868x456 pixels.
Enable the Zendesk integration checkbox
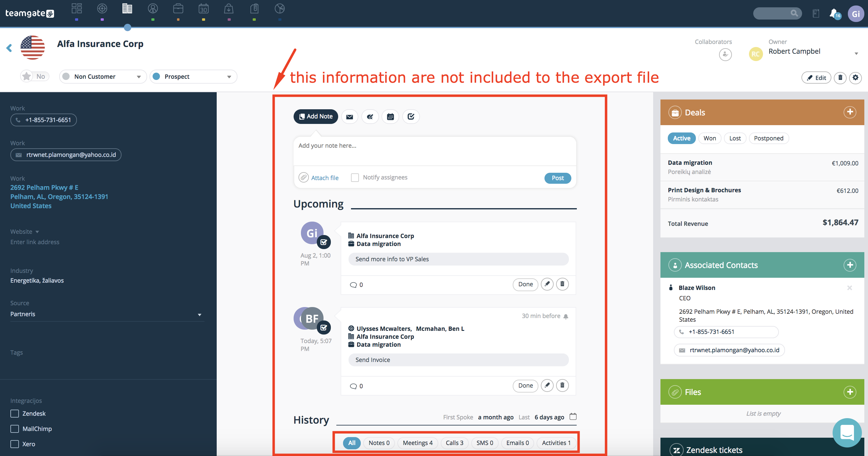coord(14,414)
